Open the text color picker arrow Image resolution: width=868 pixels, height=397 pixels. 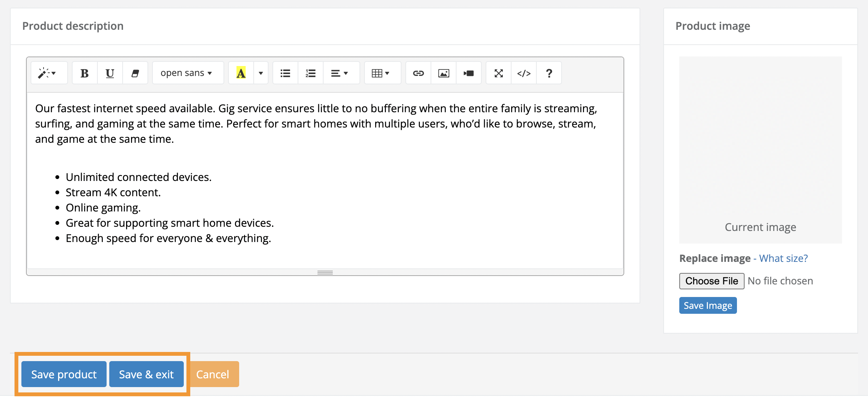261,73
